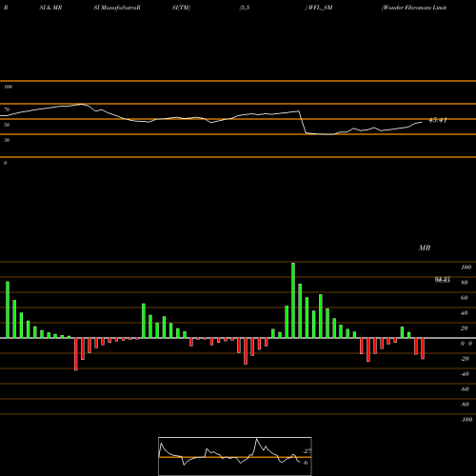Click the RSI 100 level label
This screenshot has height=476, width=476.
[x=8, y=87]
